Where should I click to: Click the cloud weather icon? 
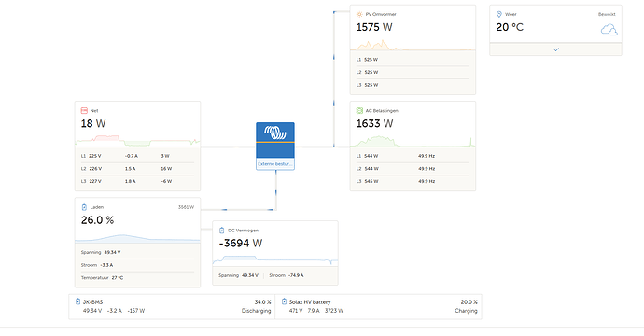[609, 30]
